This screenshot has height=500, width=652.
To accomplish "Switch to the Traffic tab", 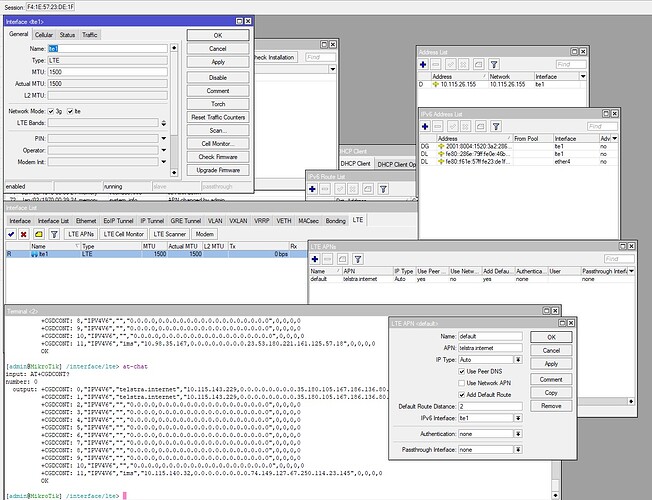I will coord(89,35).
